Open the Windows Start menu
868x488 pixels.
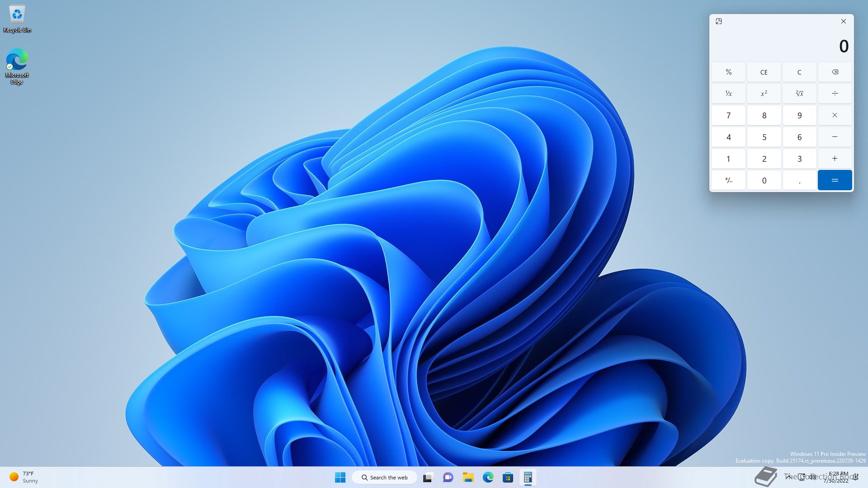340,477
